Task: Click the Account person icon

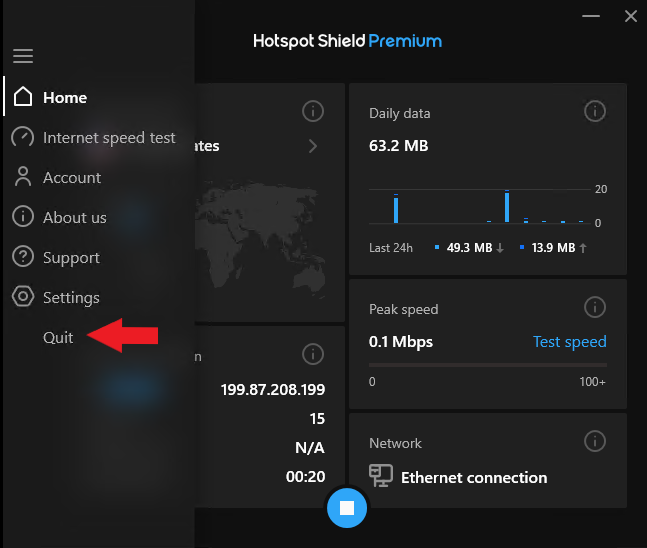Action: (23, 177)
